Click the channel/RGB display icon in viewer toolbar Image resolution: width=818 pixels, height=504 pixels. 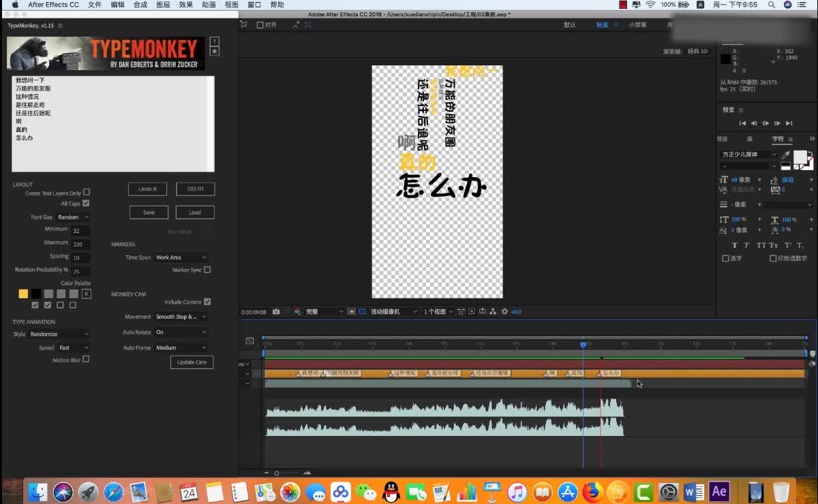tap(297, 311)
